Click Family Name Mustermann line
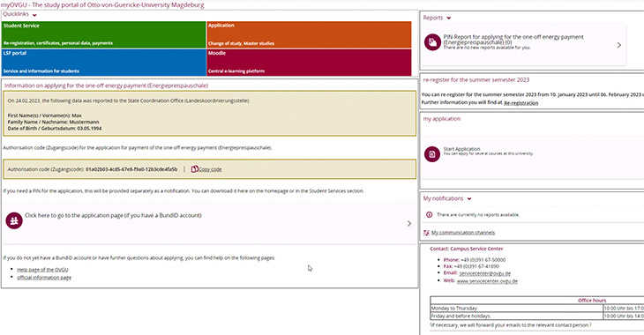This screenshot has width=644, height=335. 54,122
